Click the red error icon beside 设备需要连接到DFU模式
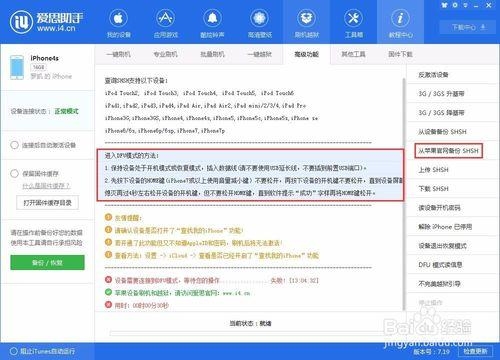 click(x=108, y=280)
